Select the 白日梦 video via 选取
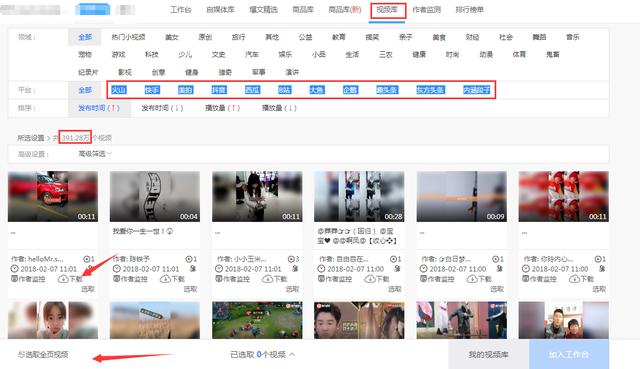 [x=497, y=289]
